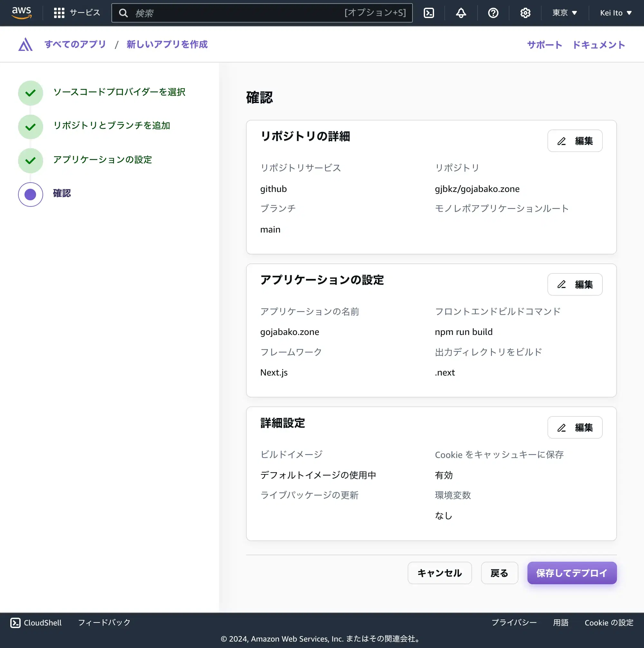Image resolution: width=644 pixels, height=648 pixels.
Task: Go to step ソースコードプロバイダーを選択
Action: [x=119, y=92]
